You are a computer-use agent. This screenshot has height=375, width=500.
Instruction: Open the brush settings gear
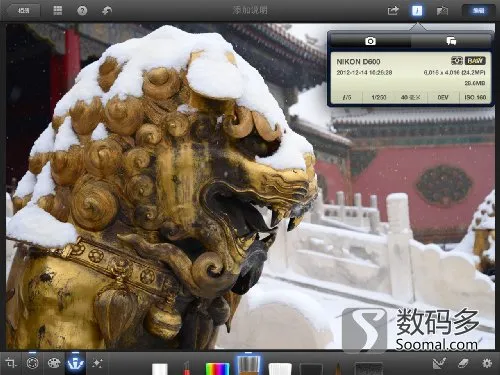click(x=487, y=363)
